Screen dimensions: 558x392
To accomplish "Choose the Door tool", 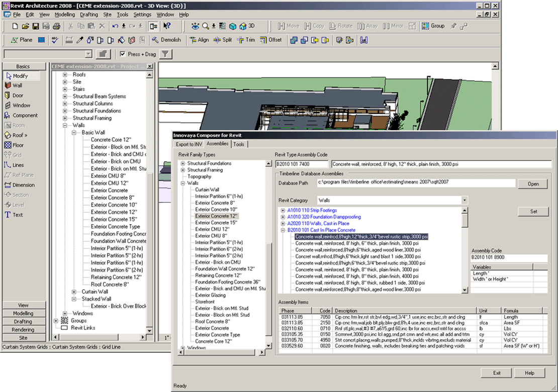I will pyautogui.click(x=14, y=95).
